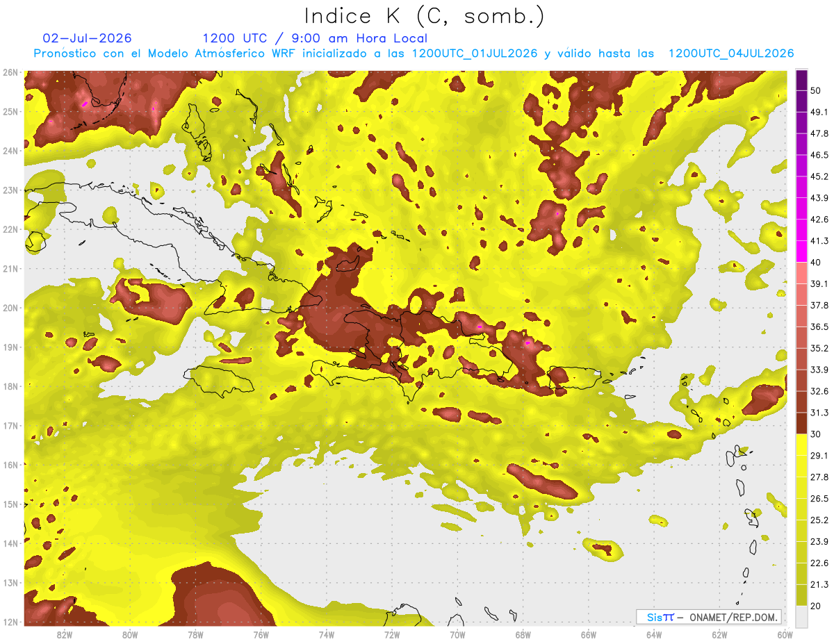Click color bar value label "42.6"
The image size is (834, 644).
pos(819,220)
